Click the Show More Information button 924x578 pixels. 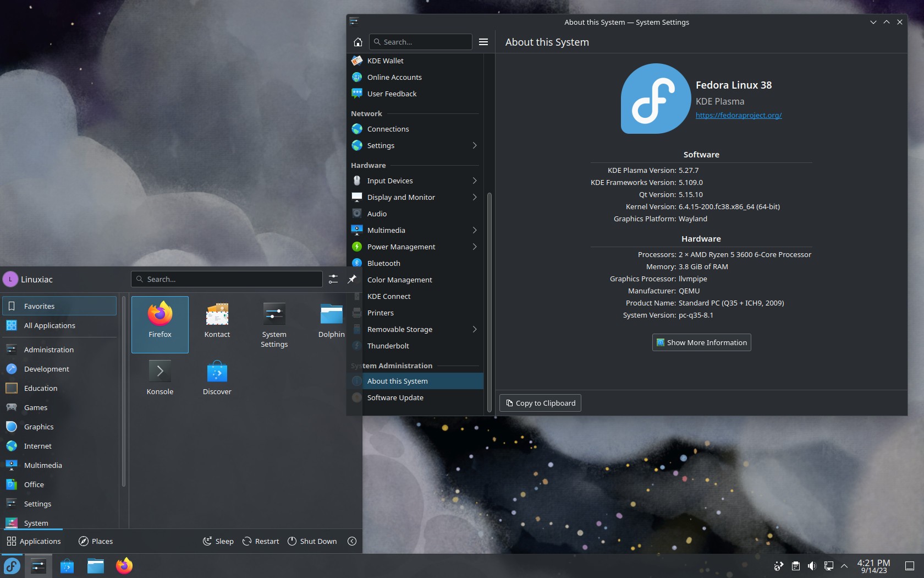point(701,342)
